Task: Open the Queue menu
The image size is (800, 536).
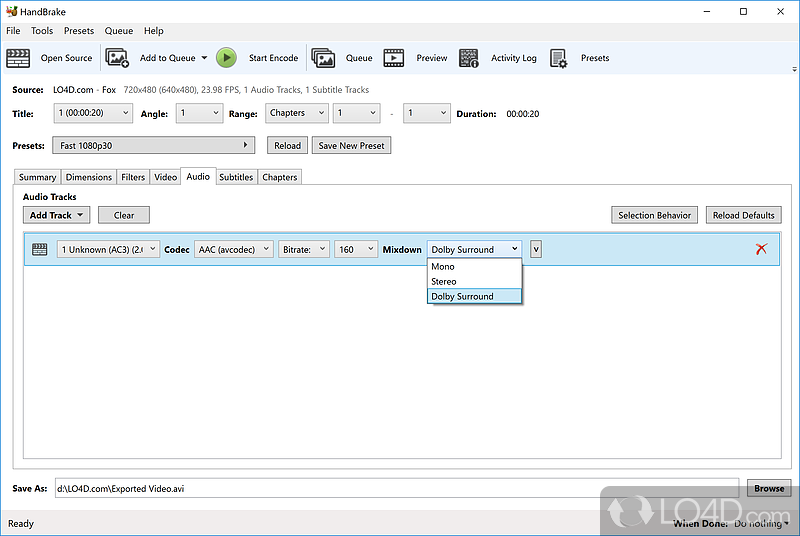Action: pos(119,31)
